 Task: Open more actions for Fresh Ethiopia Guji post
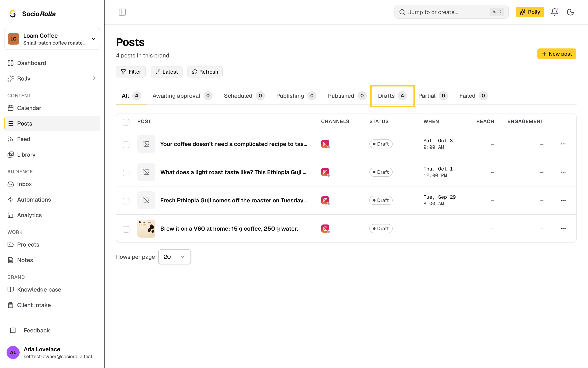(x=563, y=200)
